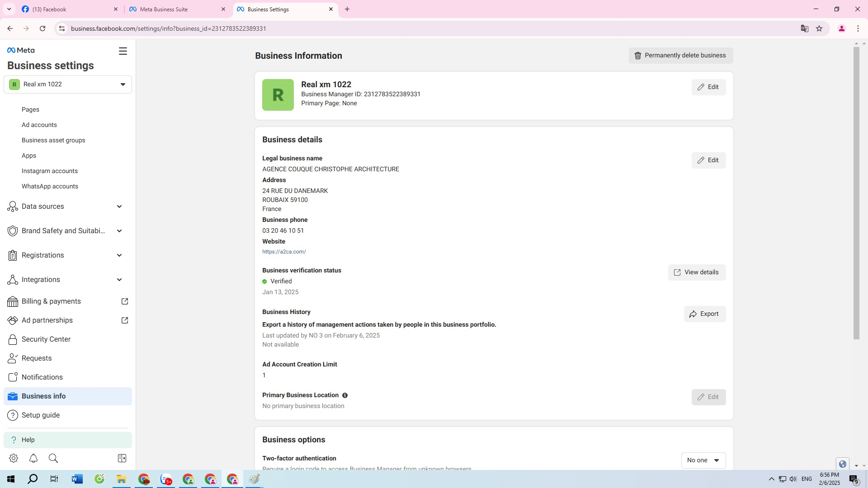Viewport: 868px width, 488px height.
Task: Open the notifications bell in the sidebar footer
Action: click(33, 458)
